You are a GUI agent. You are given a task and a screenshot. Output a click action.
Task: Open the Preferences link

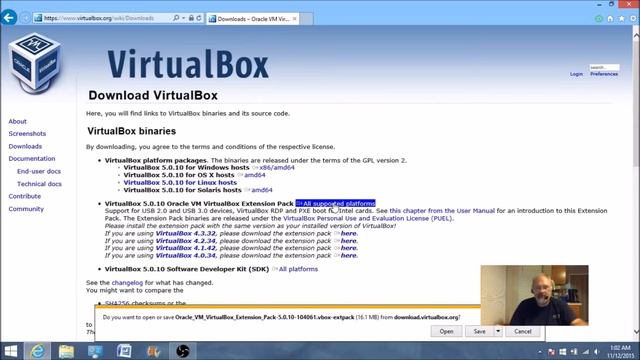pos(604,74)
